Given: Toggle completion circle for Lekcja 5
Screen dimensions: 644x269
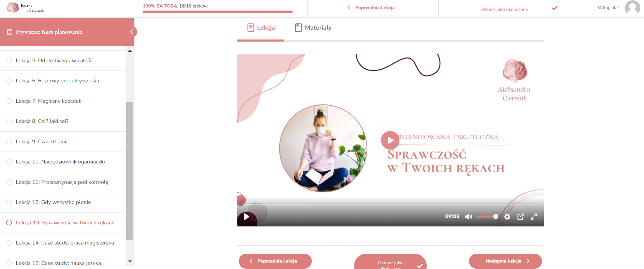Looking at the screenshot, I should tap(9, 61).
